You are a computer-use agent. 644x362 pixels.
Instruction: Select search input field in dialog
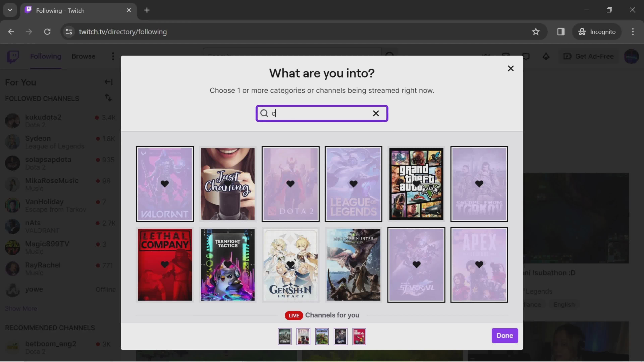[321, 113]
